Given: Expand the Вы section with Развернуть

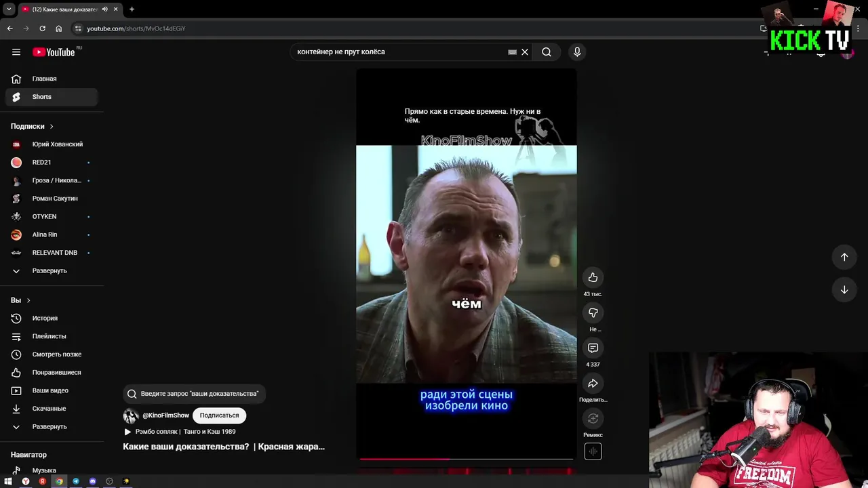Looking at the screenshot, I should [x=52, y=427].
